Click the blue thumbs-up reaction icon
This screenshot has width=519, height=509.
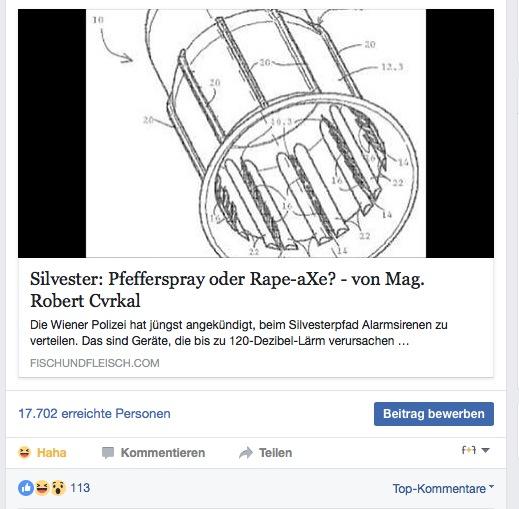[x=26, y=488]
